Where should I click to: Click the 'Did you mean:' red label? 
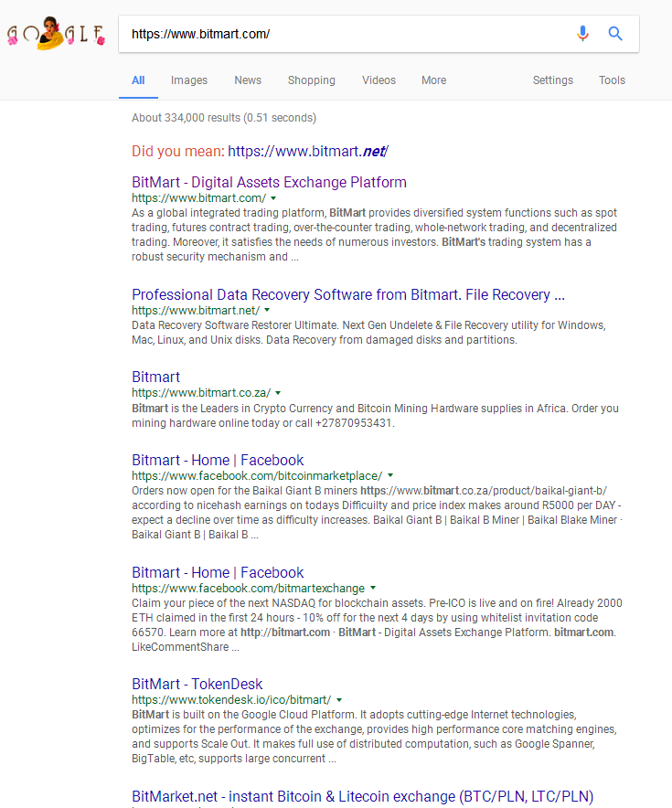click(x=178, y=151)
